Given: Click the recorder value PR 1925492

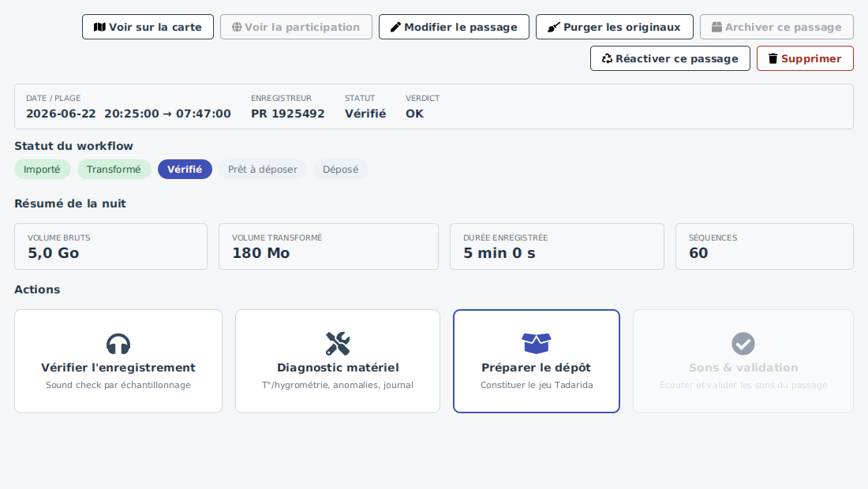Looking at the screenshot, I should pos(288,114).
